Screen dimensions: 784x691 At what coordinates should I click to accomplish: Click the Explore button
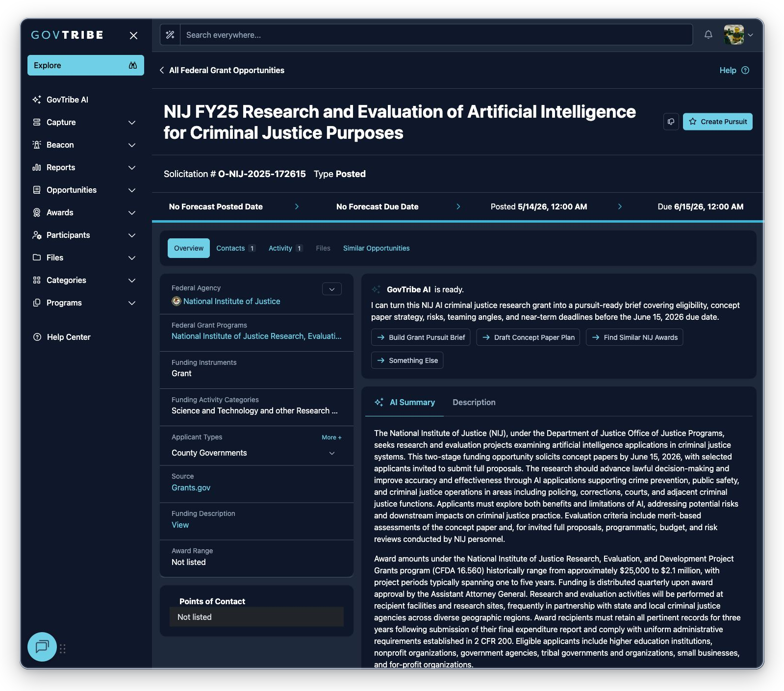pyautogui.click(x=86, y=65)
